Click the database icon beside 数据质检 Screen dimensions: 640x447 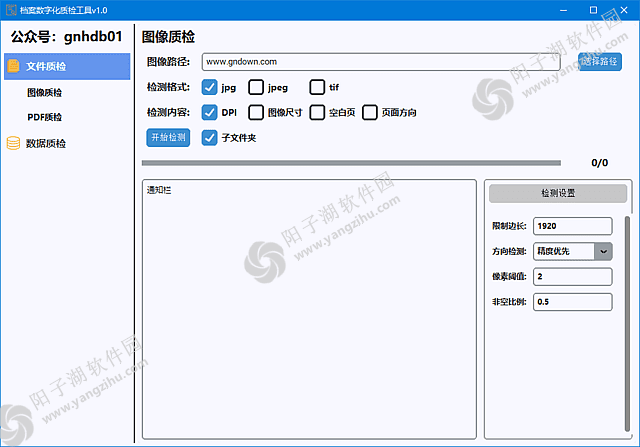pyautogui.click(x=13, y=143)
